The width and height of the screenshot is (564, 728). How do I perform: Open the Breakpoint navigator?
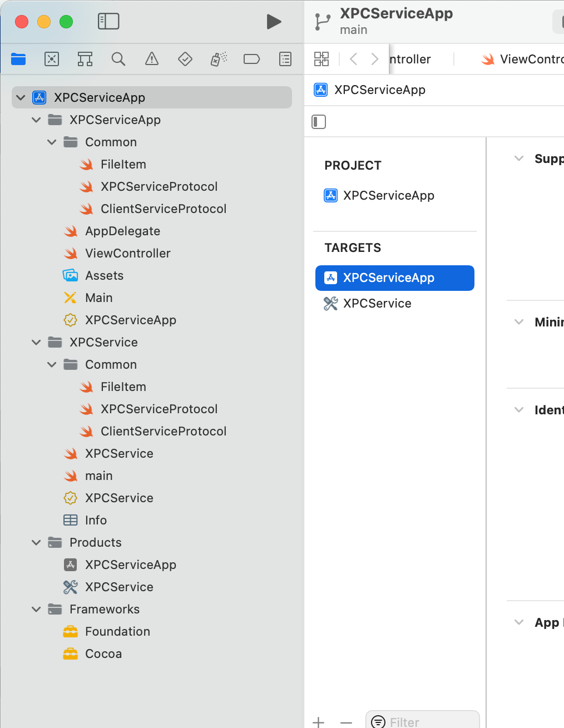point(252,59)
